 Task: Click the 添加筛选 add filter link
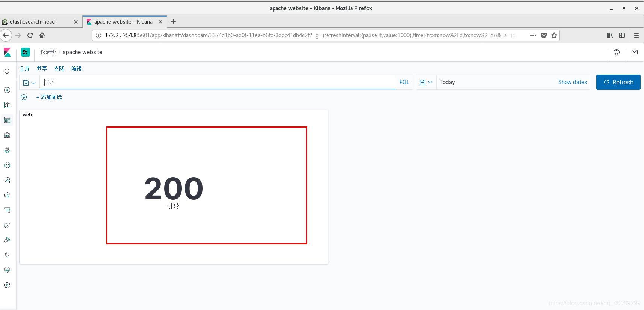[49, 97]
